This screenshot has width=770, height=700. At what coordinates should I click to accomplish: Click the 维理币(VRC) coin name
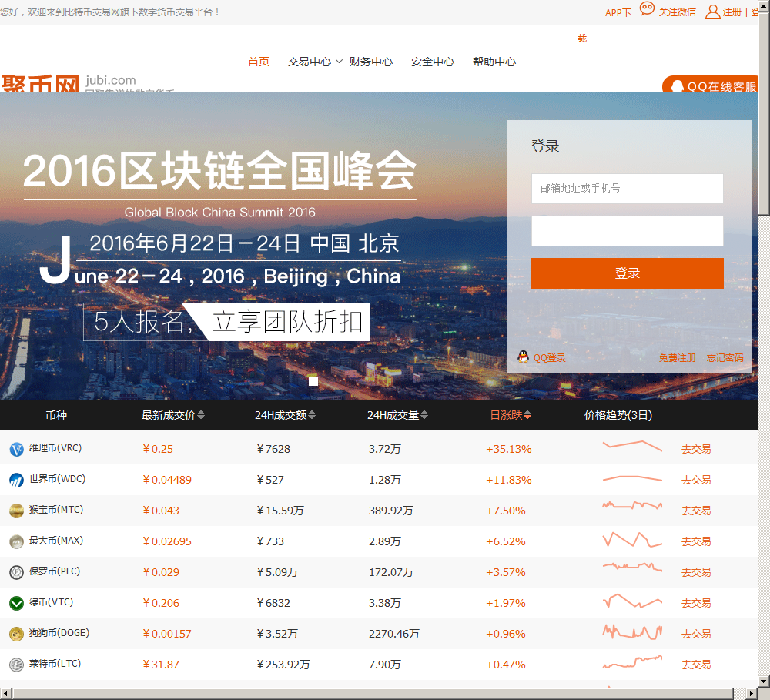click(x=55, y=448)
